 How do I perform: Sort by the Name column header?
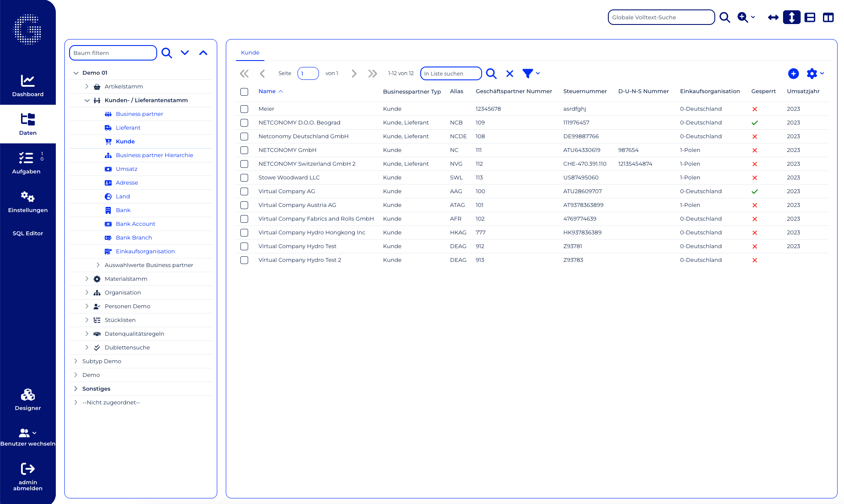267,91
